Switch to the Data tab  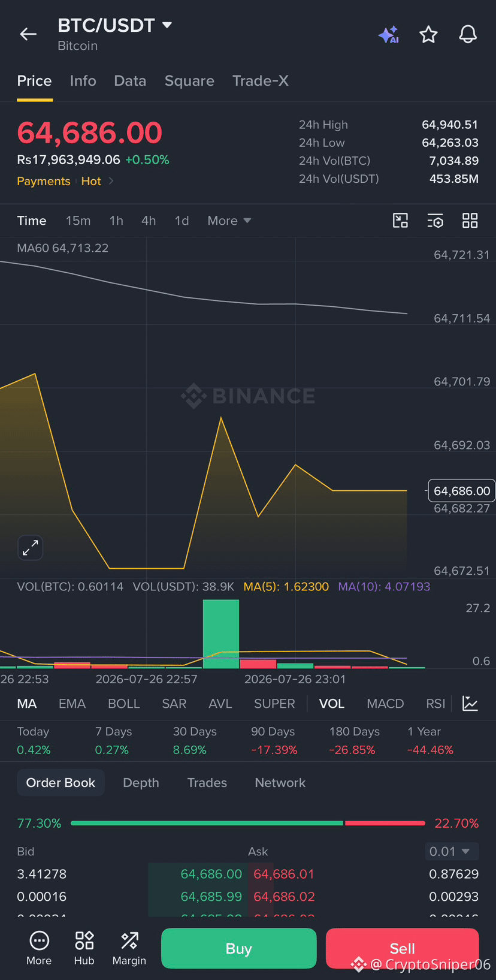[x=130, y=81]
